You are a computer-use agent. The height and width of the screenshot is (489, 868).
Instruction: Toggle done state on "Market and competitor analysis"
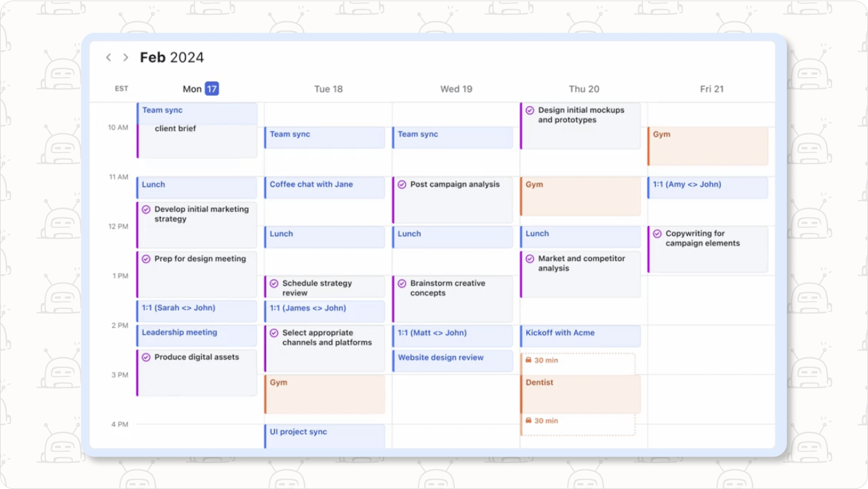(531, 259)
